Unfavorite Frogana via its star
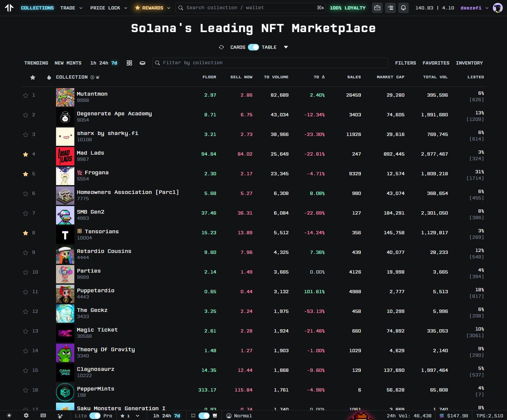This screenshot has height=420, width=507. coord(25,174)
